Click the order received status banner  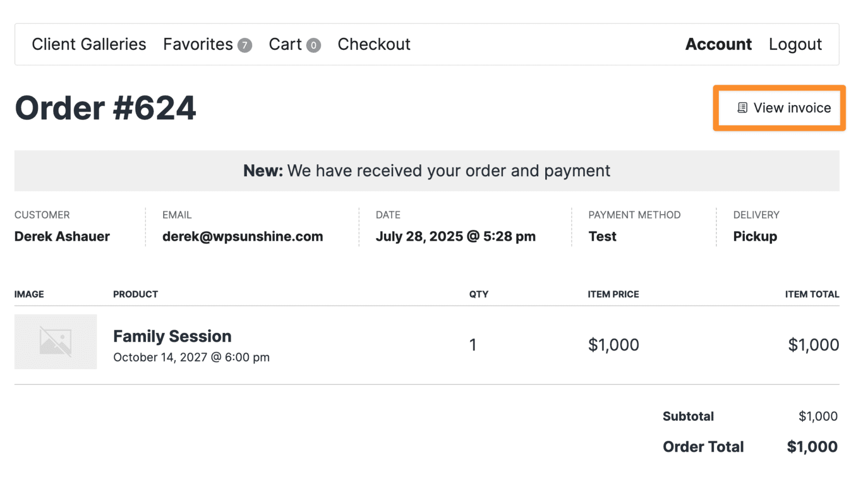pyautogui.click(x=426, y=171)
